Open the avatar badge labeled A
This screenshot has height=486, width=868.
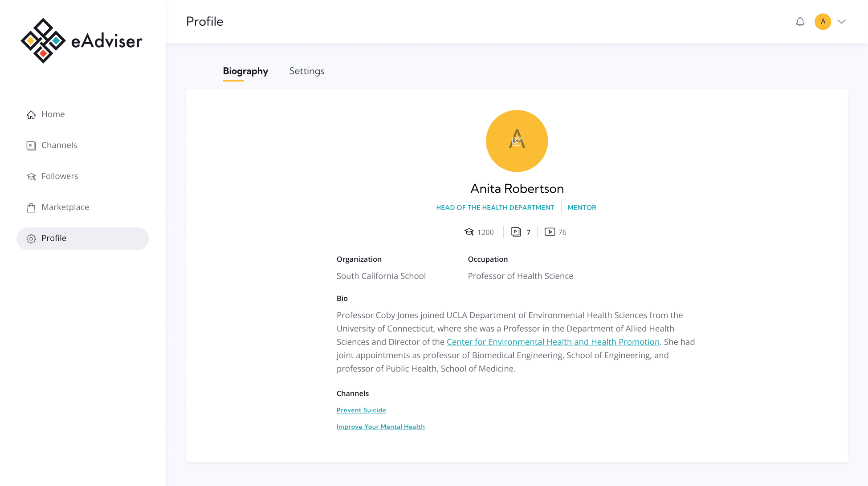[823, 21]
